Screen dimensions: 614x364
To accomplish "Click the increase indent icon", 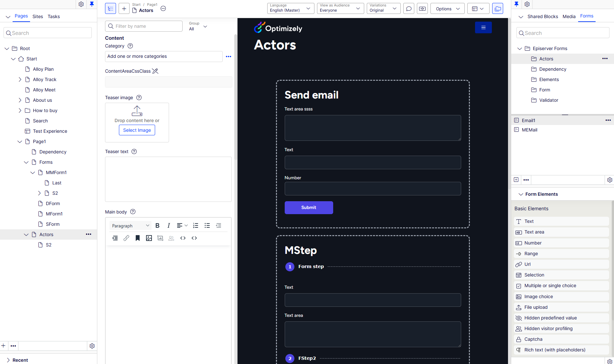I will [115, 238].
